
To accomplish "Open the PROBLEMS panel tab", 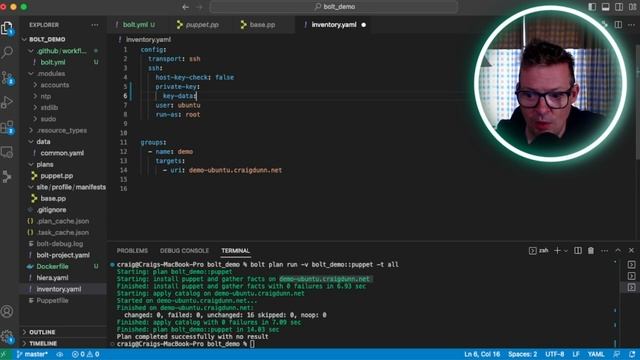I will pyautogui.click(x=132, y=251).
